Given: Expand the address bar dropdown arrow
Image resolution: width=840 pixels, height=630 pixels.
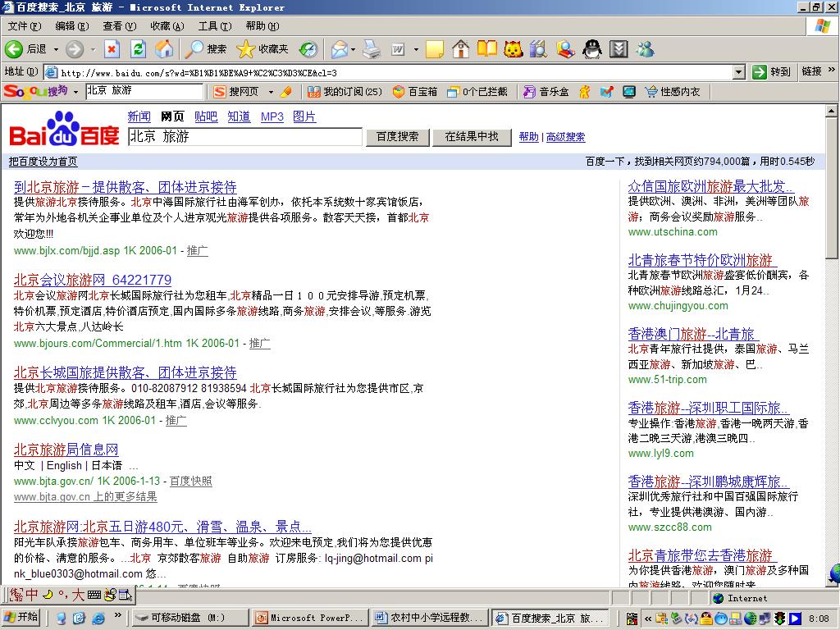Looking at the screenshot, I should (x=739, y=72).
